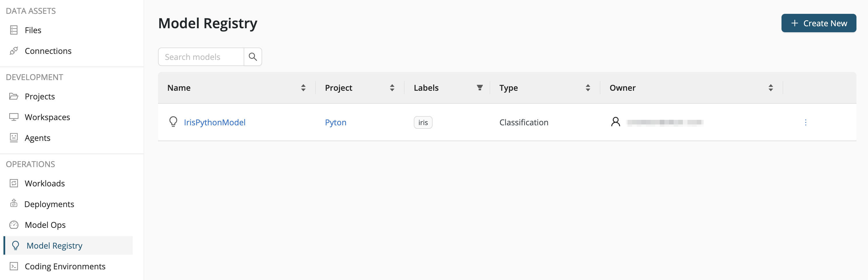Click the Workloads sidebar icon
868x280 pixels.
pos(14,183)
